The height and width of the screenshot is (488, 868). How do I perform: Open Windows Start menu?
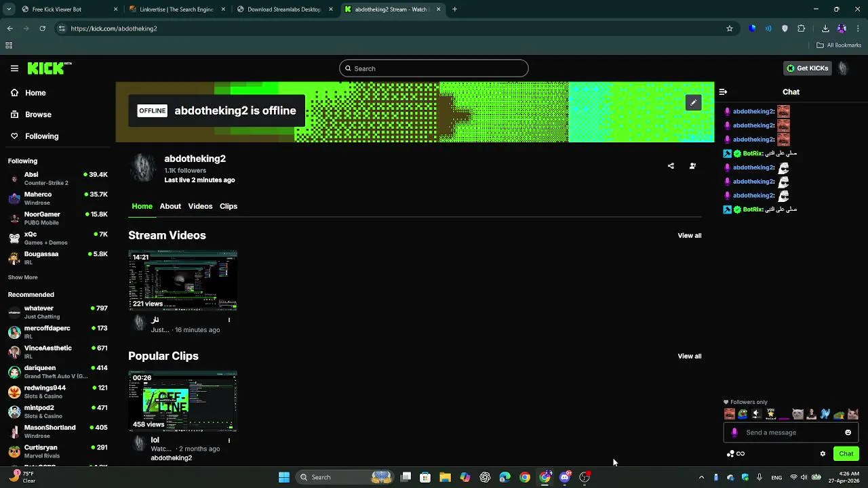tap(284, 477)
